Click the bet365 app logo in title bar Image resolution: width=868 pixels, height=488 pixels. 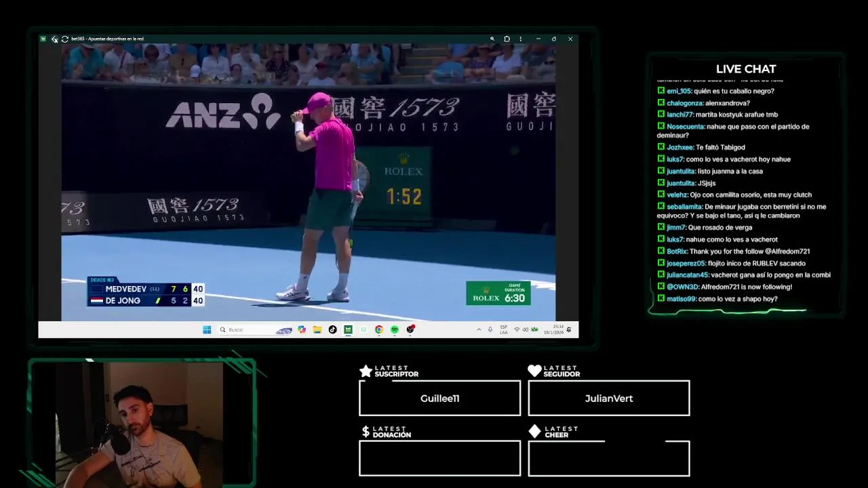[x=43, y=39]
